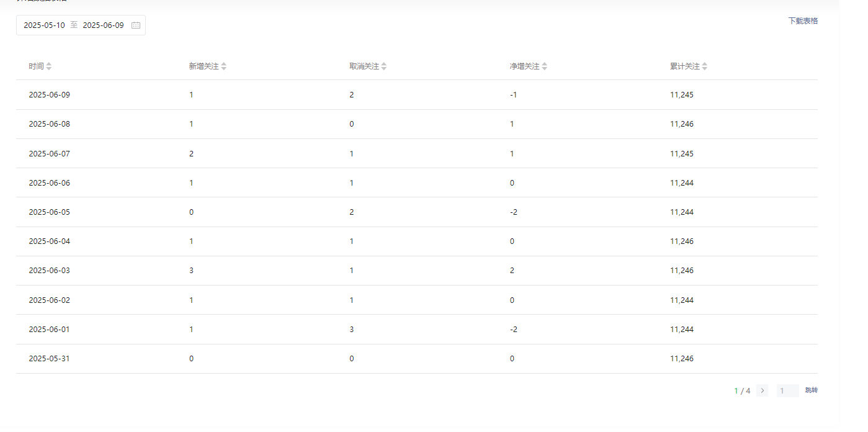868x432 pixels.
Task: Click the 累计关注 column header label
Action: (x=685, y=66)
